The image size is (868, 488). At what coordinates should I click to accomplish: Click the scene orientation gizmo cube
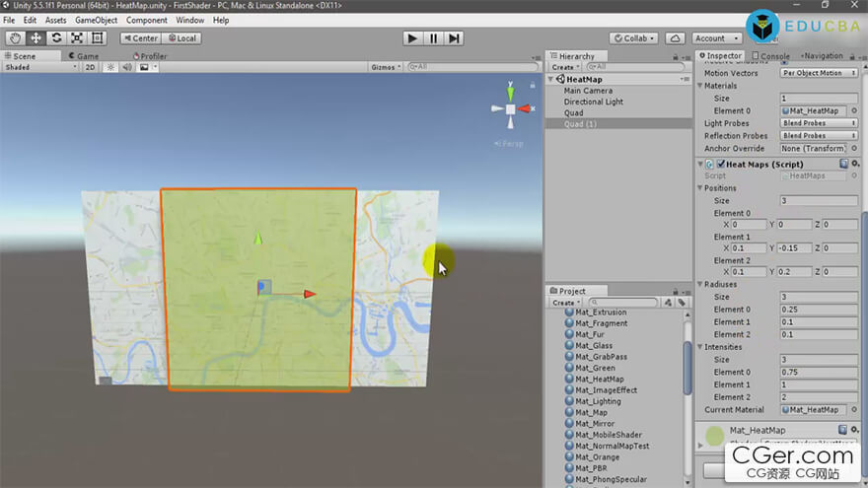[x=510, y=109]
